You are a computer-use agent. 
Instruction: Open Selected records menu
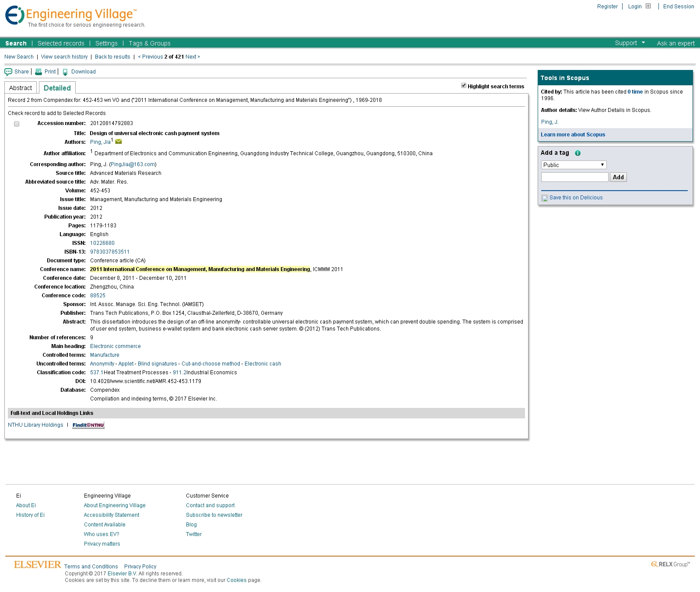tap(61, 43)
